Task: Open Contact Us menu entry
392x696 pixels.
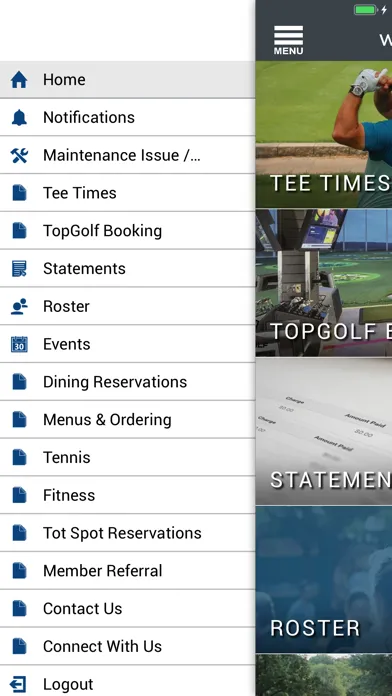Action: coord(127,608)
